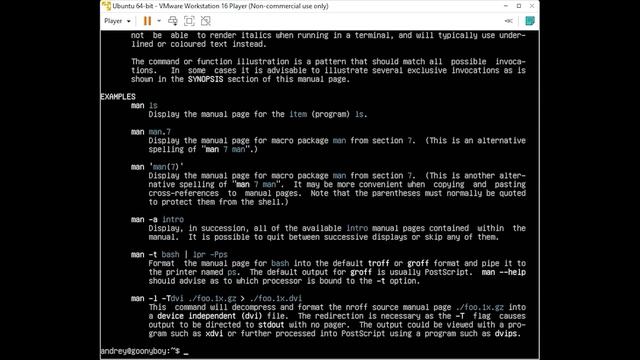Maximize the VMware Player window

(519, 6)
